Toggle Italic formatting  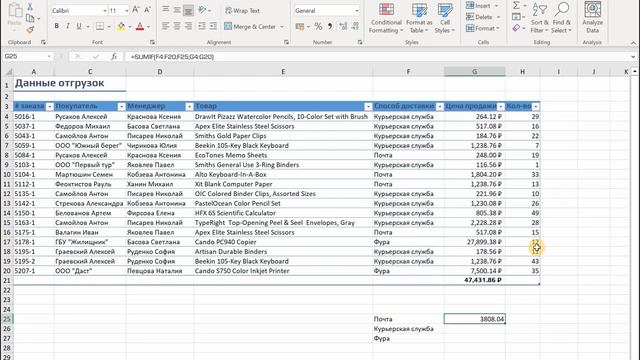point(67,26)
